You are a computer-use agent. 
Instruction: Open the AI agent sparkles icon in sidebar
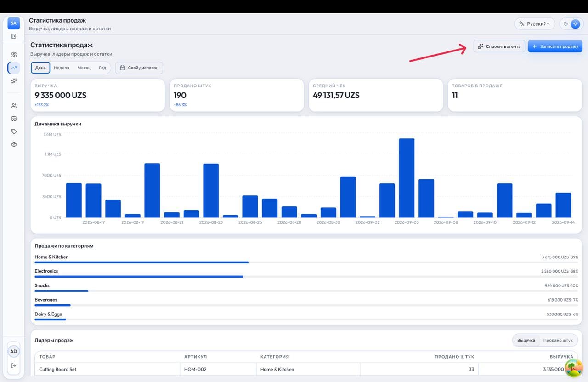[x=14, y=81]
